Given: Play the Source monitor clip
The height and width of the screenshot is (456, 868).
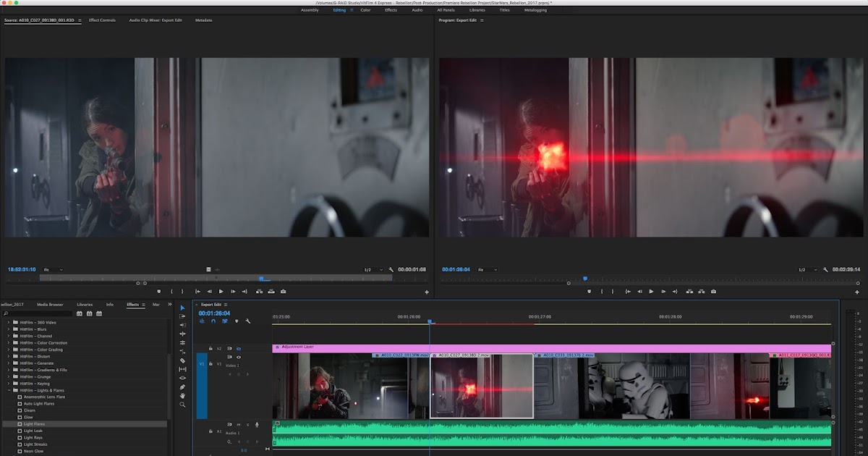Looking at the screenshot, I should pos(221,292).
